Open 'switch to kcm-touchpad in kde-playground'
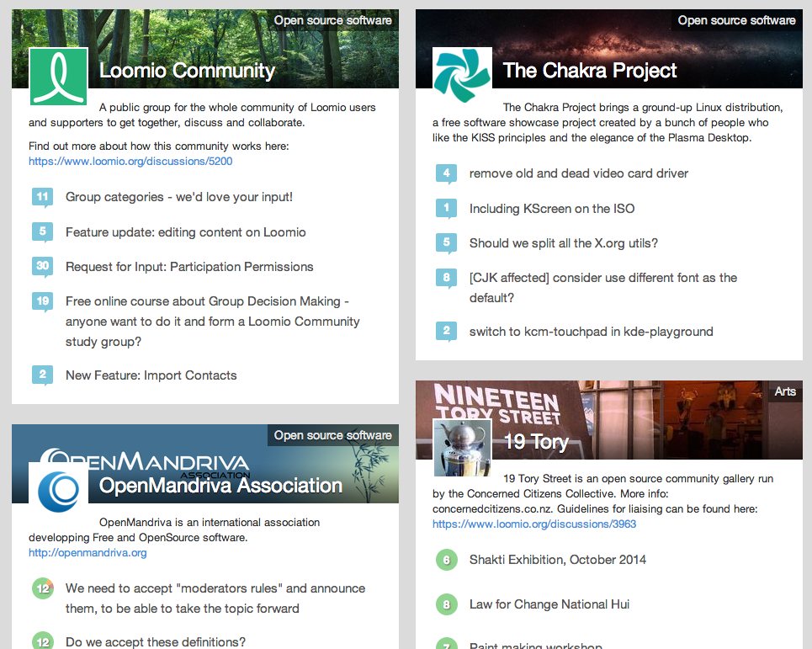The image size is (812, 649). 591,332
